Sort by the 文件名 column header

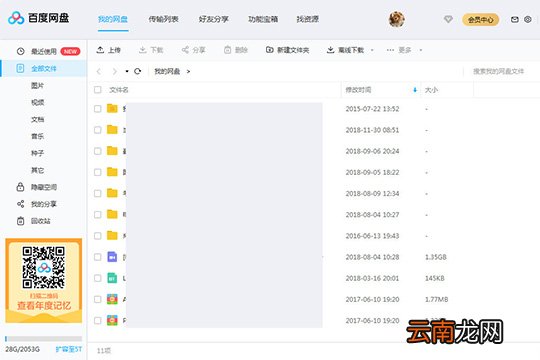pos(119,90)
